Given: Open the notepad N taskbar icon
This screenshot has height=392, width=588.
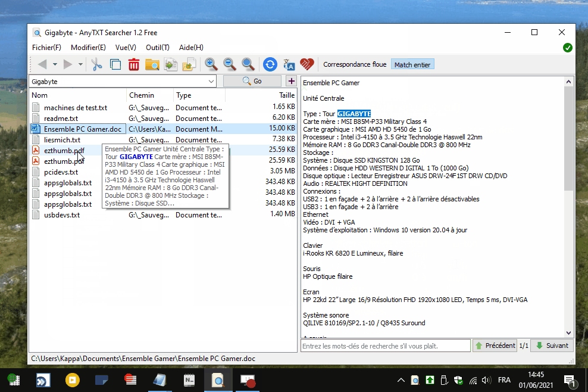Looking at the screenshot, I should point(189,380).
